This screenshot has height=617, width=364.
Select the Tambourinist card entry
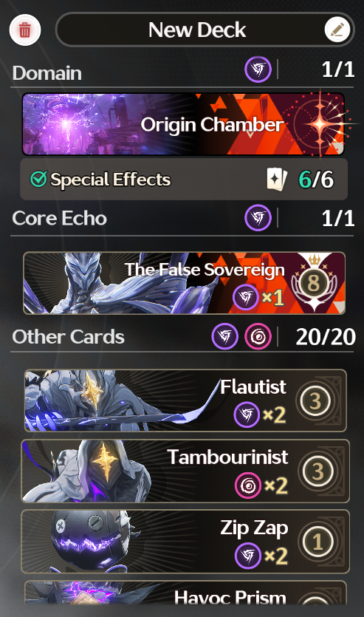(185, 471)
